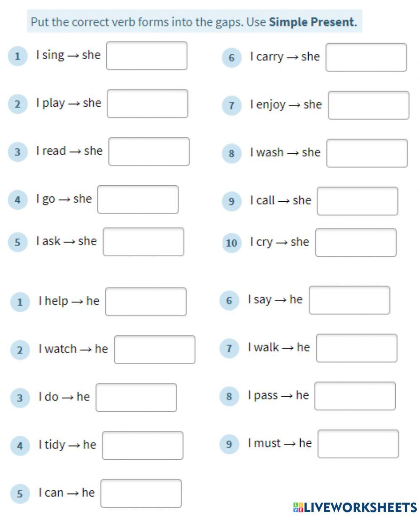
Task: Select the blank for 'I cry → she'
Action: 356,242
